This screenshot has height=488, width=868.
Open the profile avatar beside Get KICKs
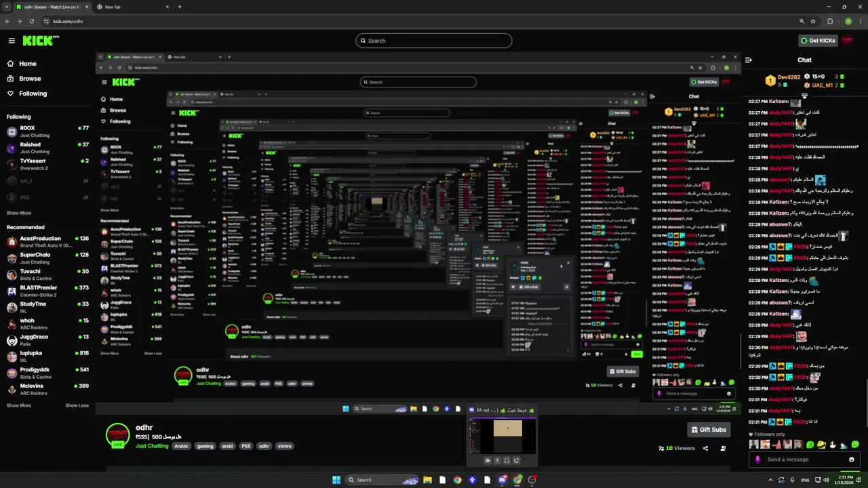click(847, 41)
